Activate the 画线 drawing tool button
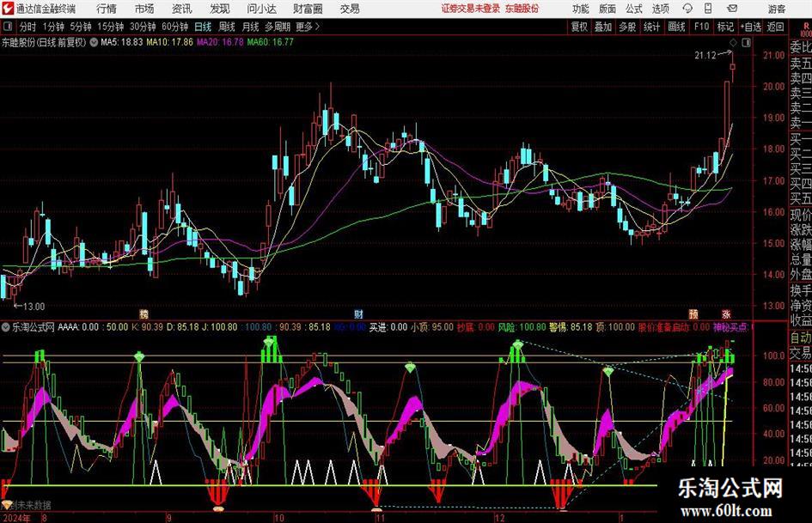The image size is (812, 523). click(676, 27)
